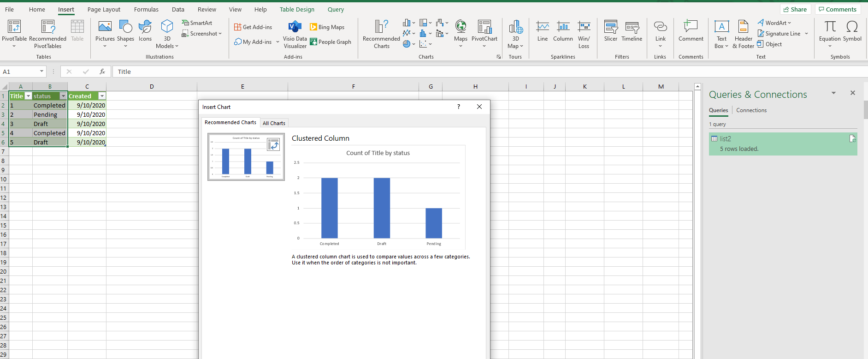The height and width of the screenshot is (359, 868).
Task: Insert scatter or bubble chart
Action: 425,44
